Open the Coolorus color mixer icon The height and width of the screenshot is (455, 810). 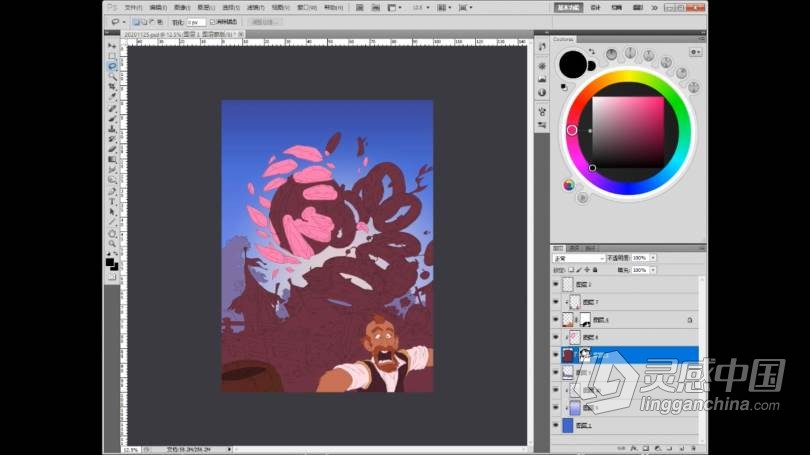(x=569, y=185)
